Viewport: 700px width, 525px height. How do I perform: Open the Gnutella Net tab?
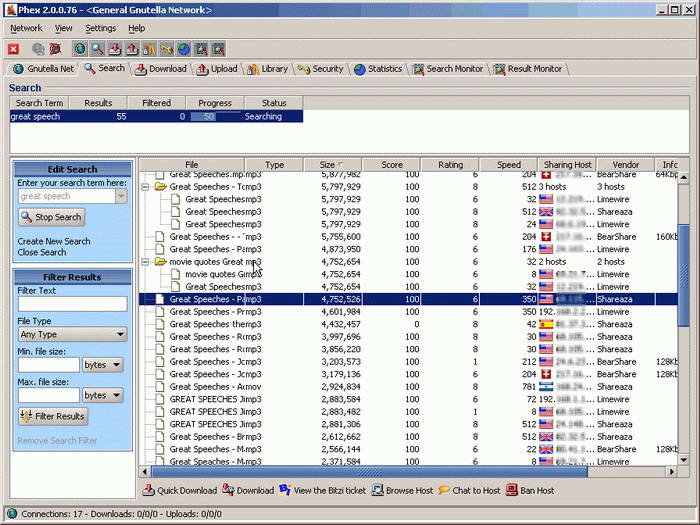tap(43, 69)
